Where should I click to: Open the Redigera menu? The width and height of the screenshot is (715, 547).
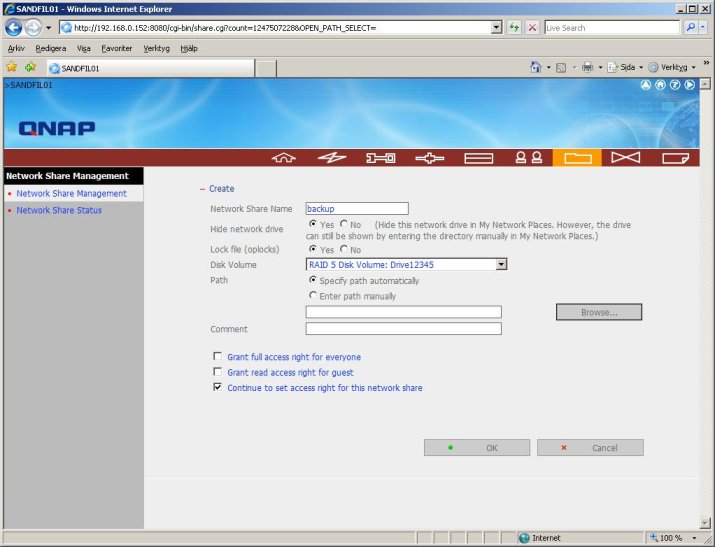[50, 48]
